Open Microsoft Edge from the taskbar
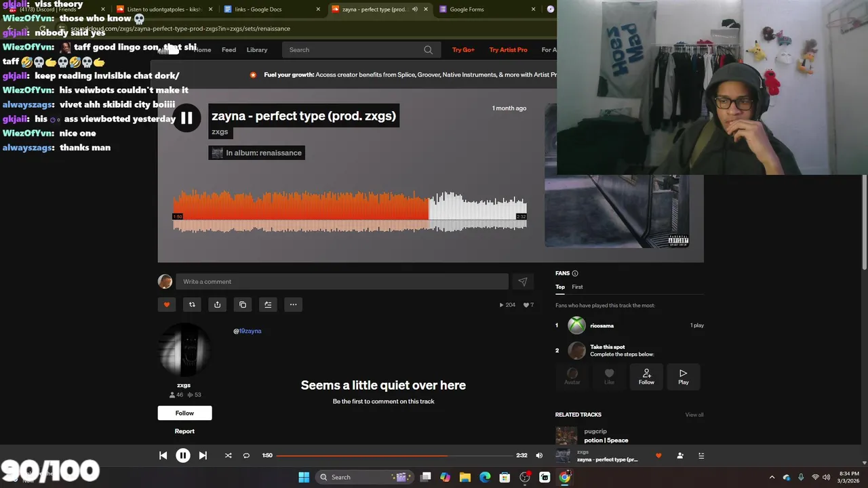The height and width of the screenshot is (488, 868). coord(485,477)
